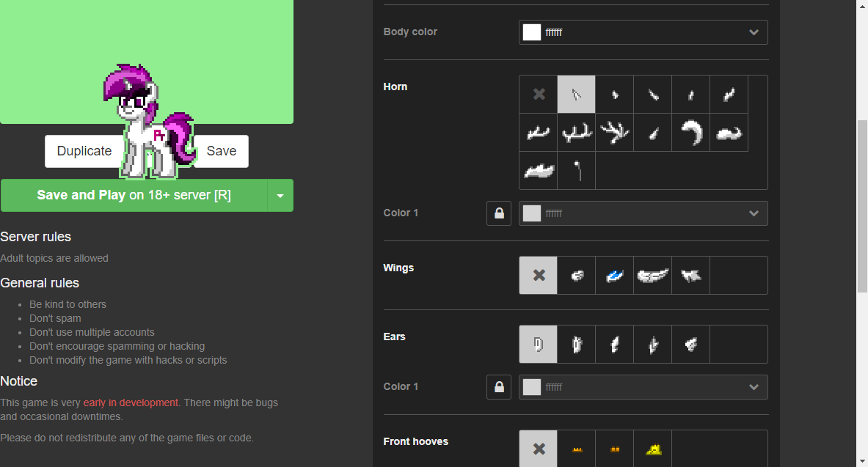Choose the second ear shape in Ears

coord(576,344)
